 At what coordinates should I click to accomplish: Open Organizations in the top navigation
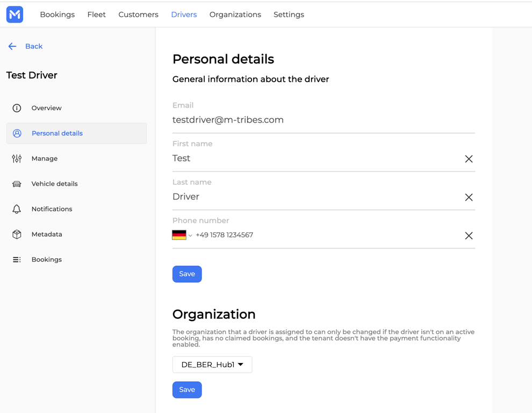tap(235, 15)
